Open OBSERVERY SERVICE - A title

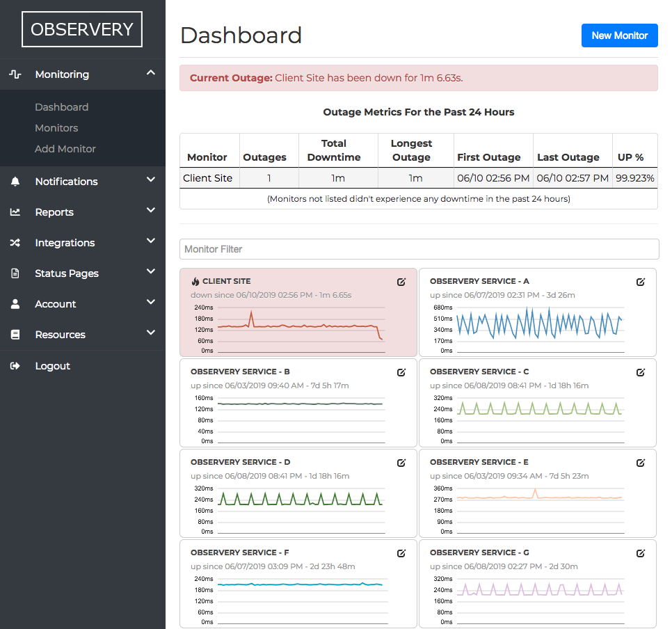[479, 281]
